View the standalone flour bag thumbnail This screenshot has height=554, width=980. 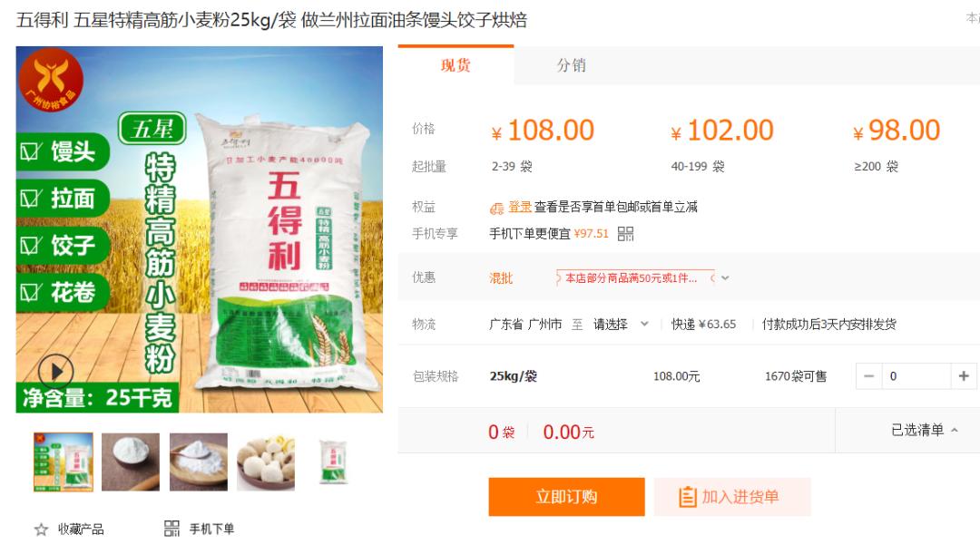tap(333, 462)
